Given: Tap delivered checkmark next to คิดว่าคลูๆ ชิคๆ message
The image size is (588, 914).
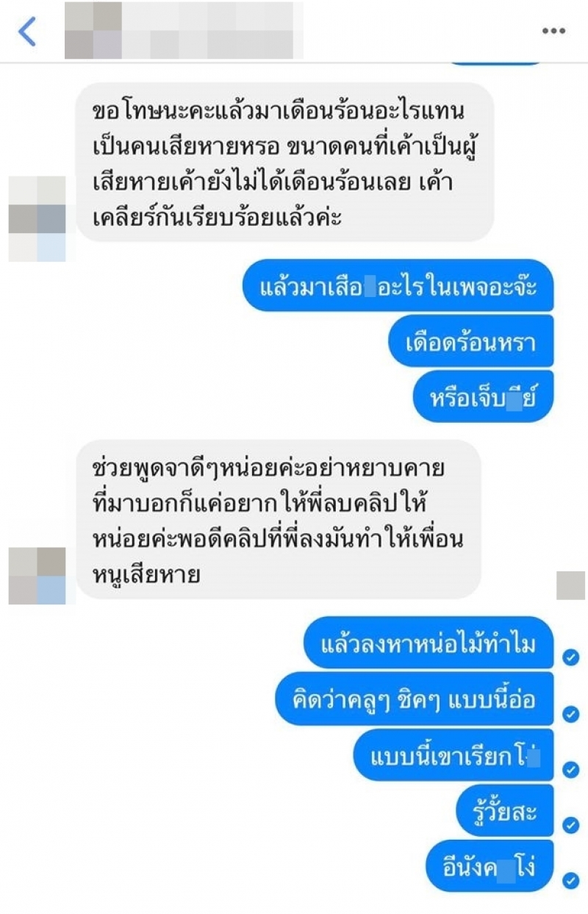Looking at the screenshot, I should (570, 713).
